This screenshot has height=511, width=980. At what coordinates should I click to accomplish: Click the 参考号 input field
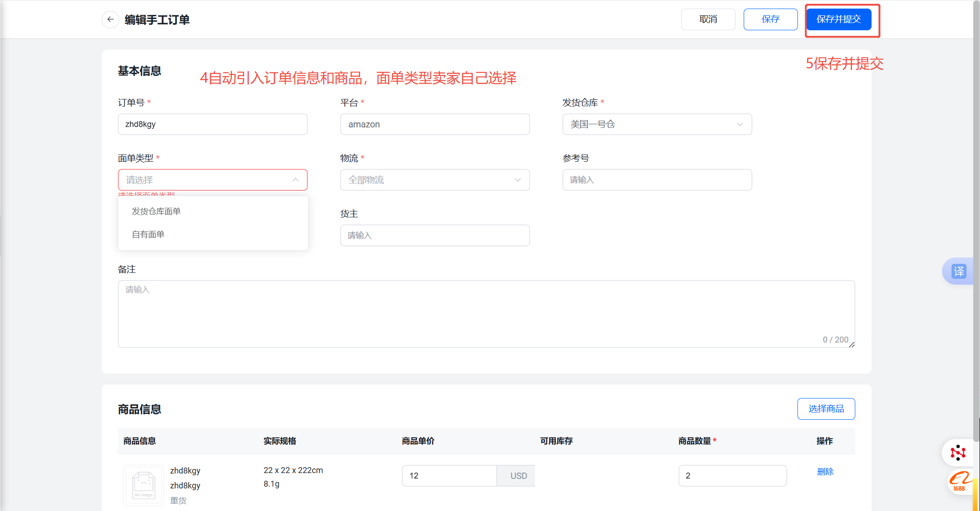click(x=657, y=180)
